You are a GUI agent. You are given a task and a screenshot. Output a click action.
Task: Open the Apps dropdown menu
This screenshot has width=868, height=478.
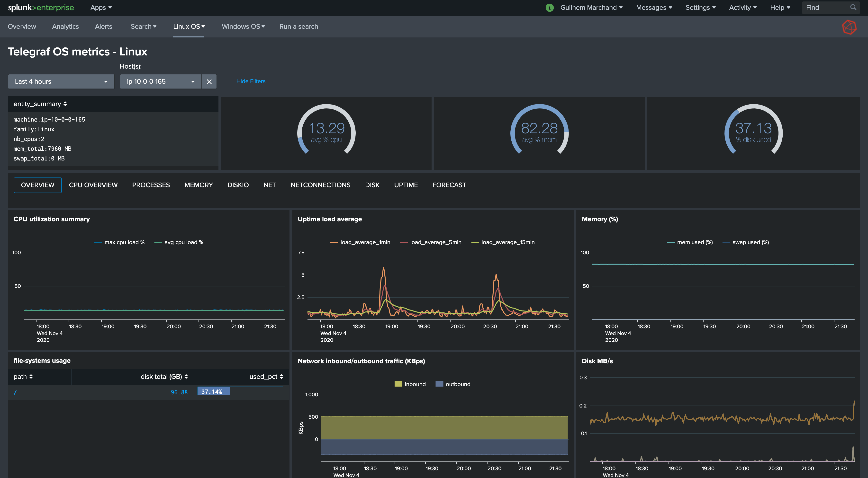click(101, 7)
